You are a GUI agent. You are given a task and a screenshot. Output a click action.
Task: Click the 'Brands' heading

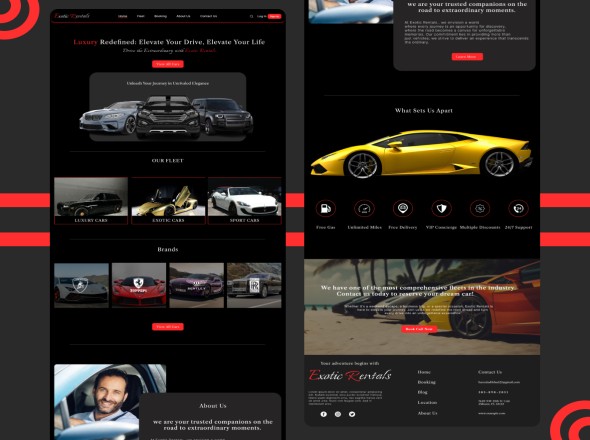[168, 249]
